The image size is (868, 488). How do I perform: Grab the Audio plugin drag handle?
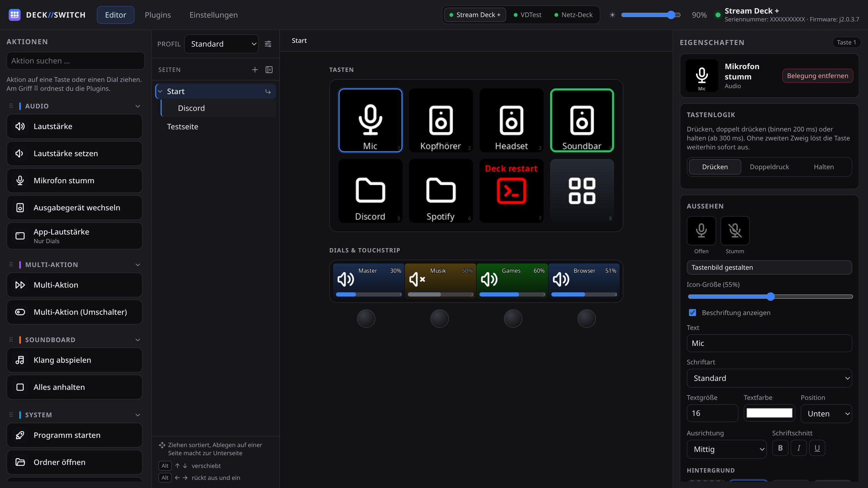click(x=11, y=106)
